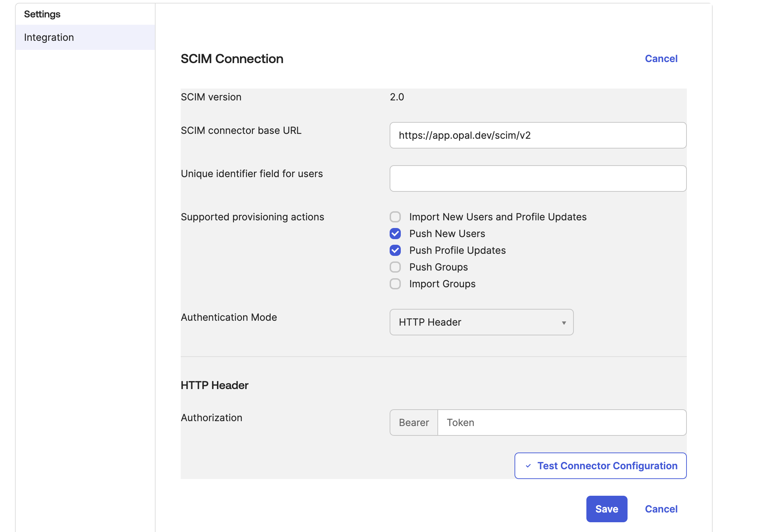Click the Authorization Token input field

coord(562,423)
